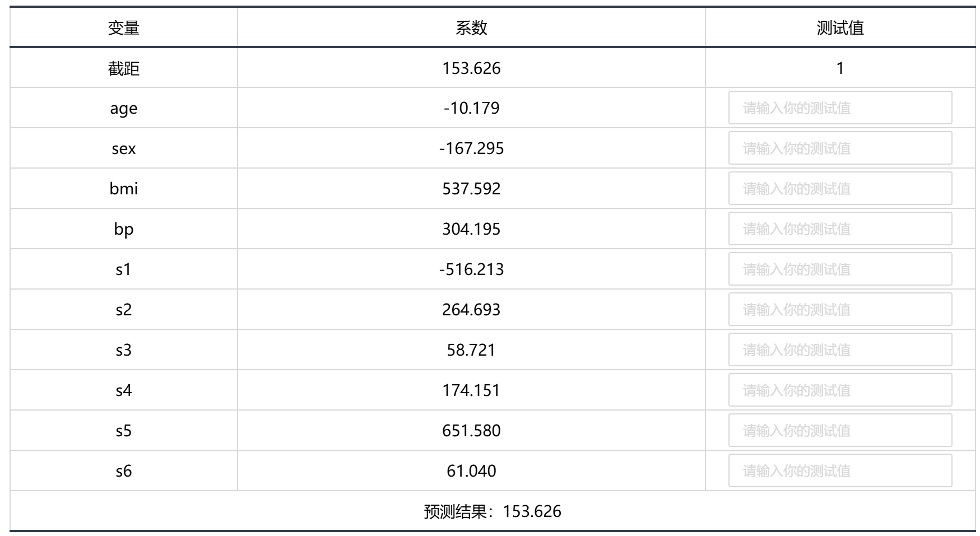
Task: Select the s5 coefficient 651.580 cell
Action: [x=471, y=430]
